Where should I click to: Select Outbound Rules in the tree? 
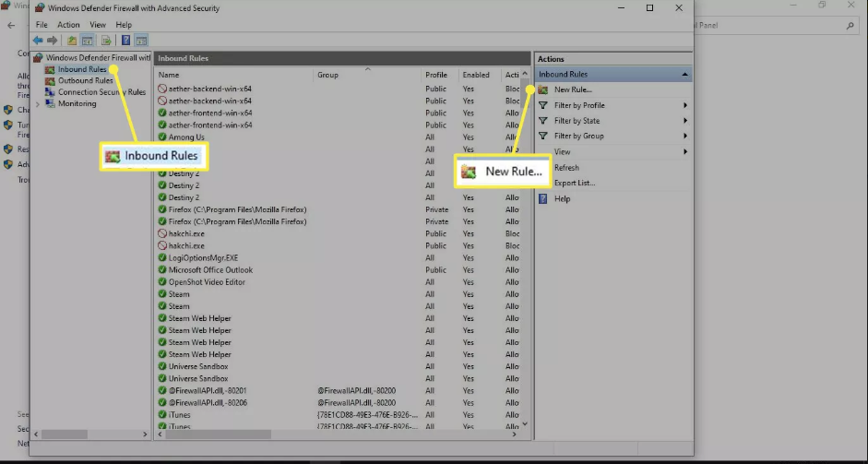85,81
